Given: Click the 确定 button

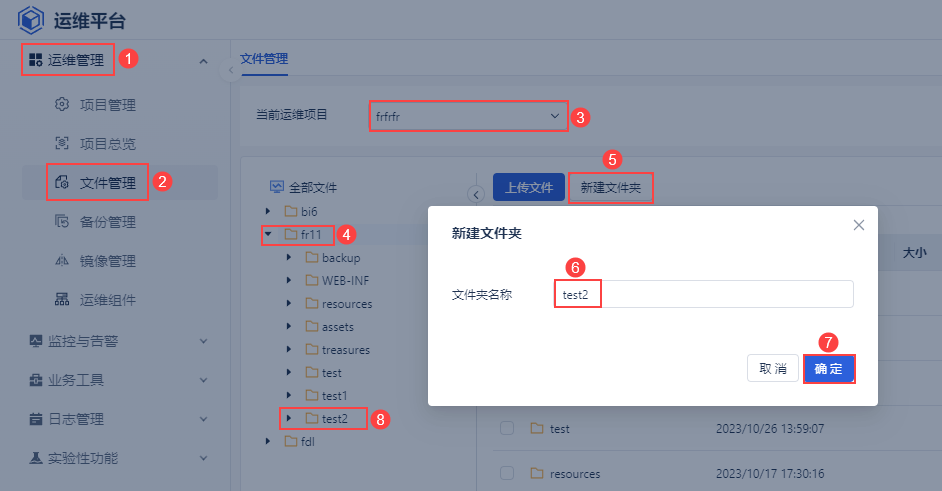Looking at the screenshot, I should click(828, 368).
